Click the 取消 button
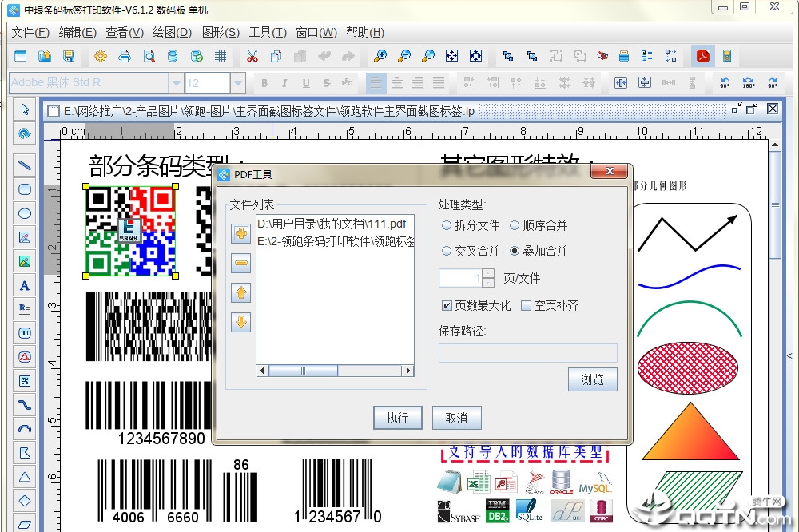799x532 pixels. 456,418
